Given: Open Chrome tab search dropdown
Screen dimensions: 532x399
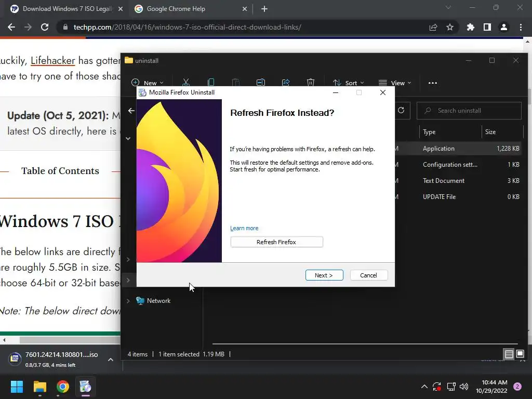Looking at the screenshot, I should coord(448,7).
